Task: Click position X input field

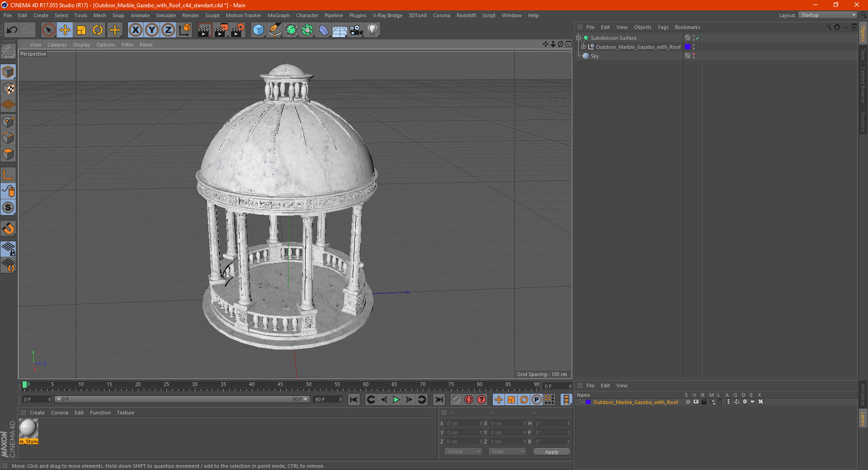Action: [x=464, y=423]
